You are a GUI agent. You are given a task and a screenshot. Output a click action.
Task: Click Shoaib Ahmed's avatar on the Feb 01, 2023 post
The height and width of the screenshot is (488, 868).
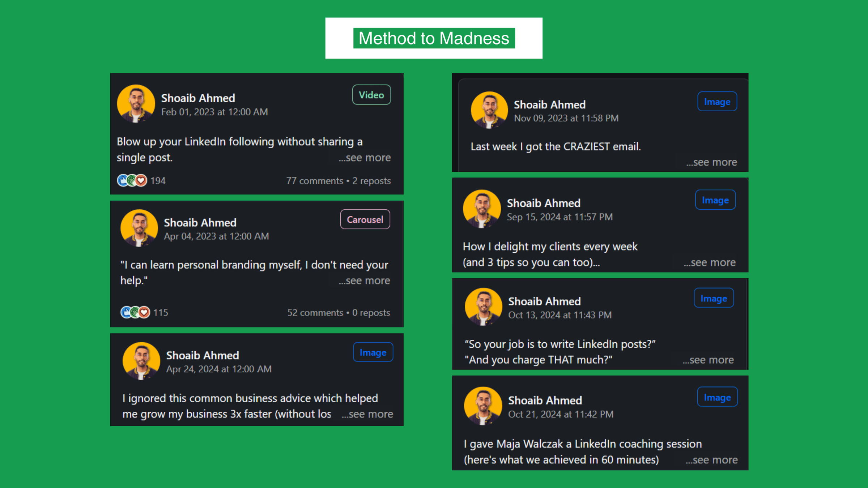tap(136, 104)
